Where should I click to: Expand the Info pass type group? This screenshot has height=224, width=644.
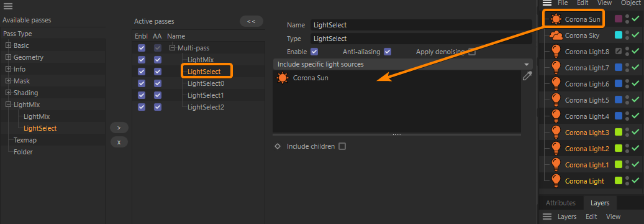pos(8,69)
